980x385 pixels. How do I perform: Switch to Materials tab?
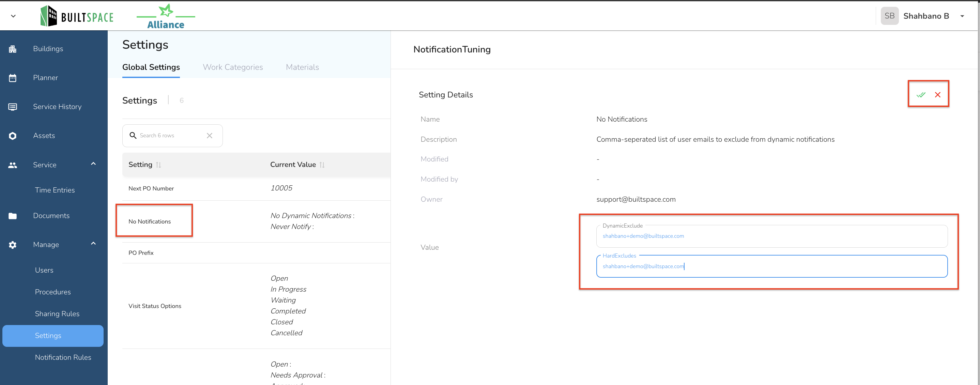point(303,67)
